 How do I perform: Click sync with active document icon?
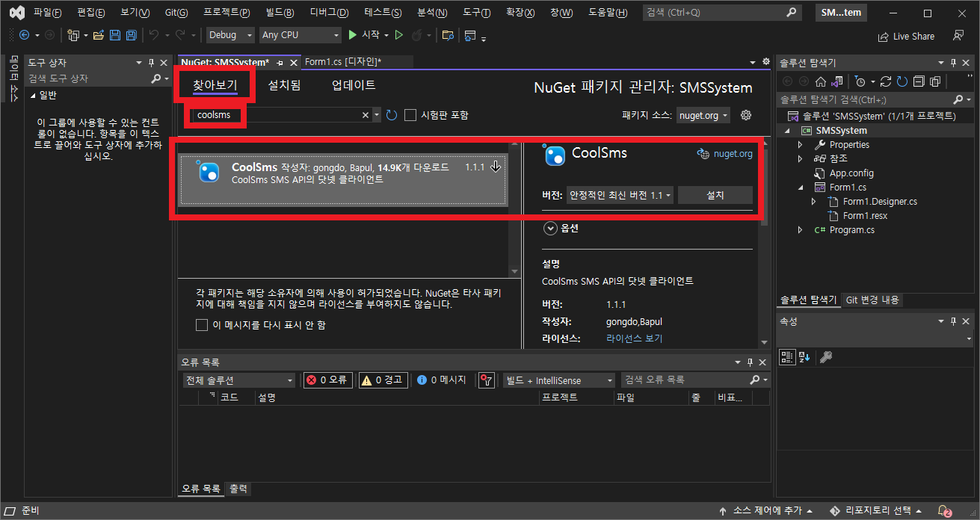(x=886, y=81)
